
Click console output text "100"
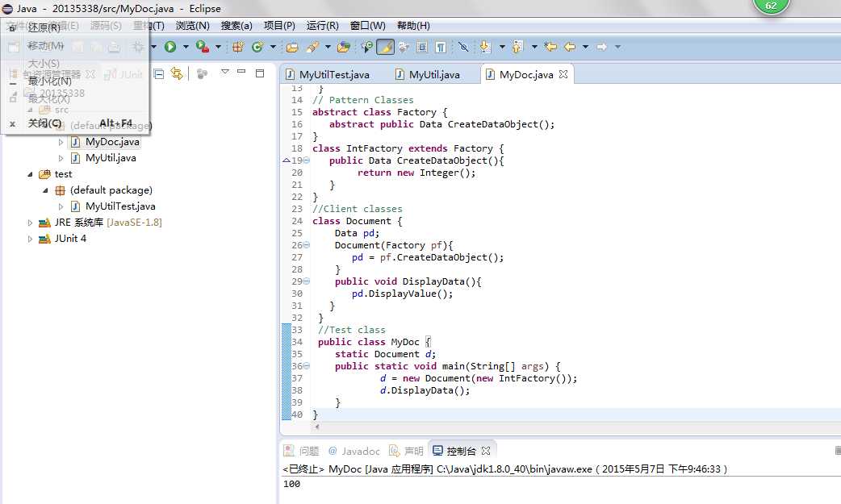click(291, 484)
